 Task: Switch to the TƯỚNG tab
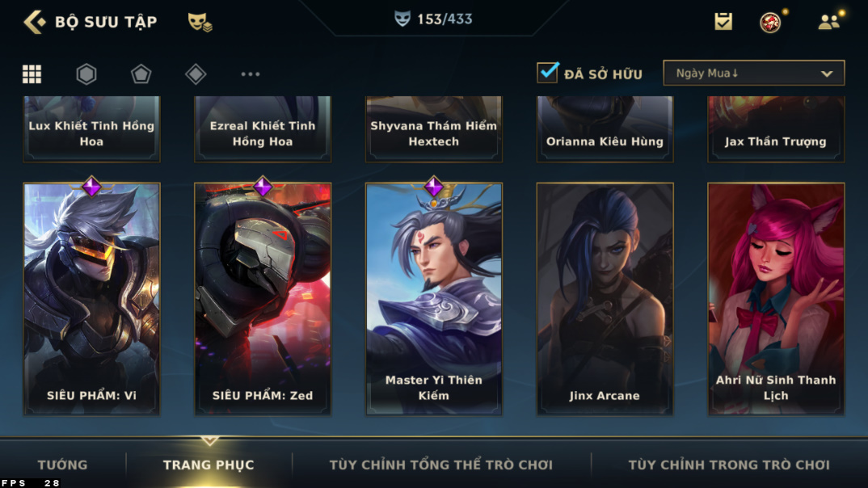pyautogui.click(x=62, y=465)
